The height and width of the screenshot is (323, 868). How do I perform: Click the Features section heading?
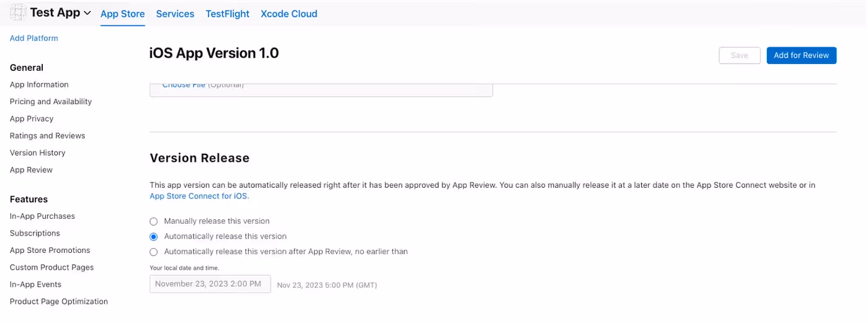(x=29, y=199)
